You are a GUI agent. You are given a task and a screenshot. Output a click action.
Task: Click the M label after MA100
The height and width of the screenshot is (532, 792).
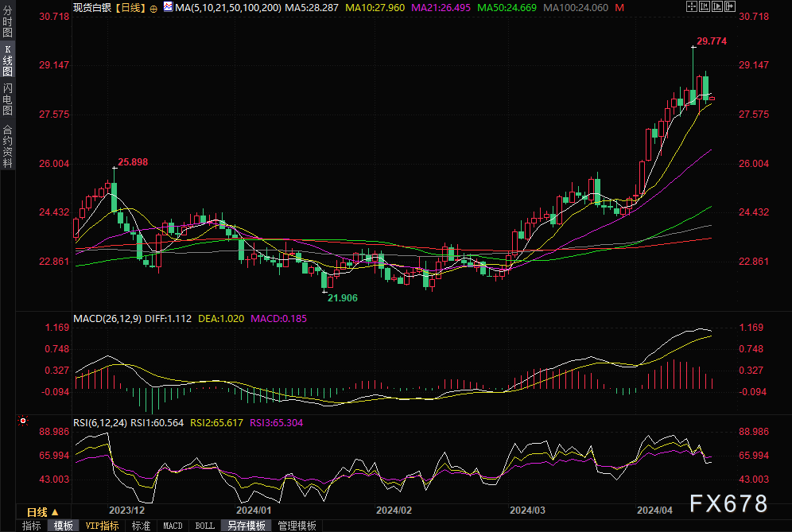pyautogui.click(x=619, y=7)
